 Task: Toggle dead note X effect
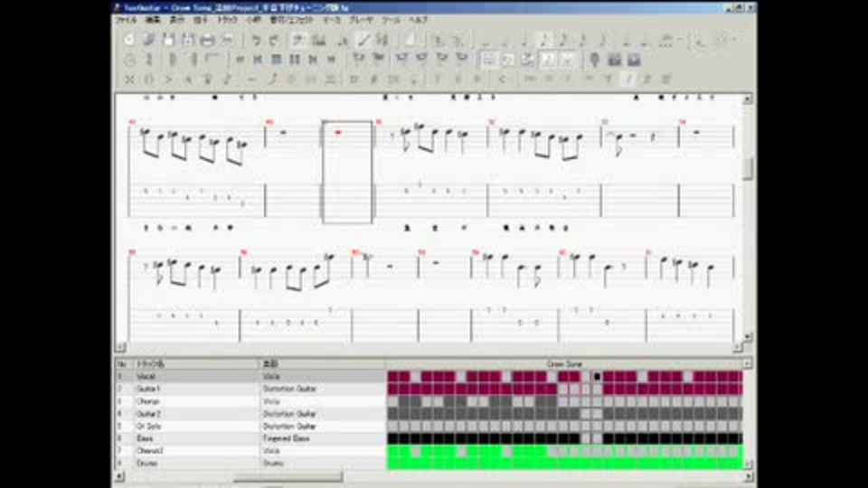pyautogui.click(x=129, y=80)
